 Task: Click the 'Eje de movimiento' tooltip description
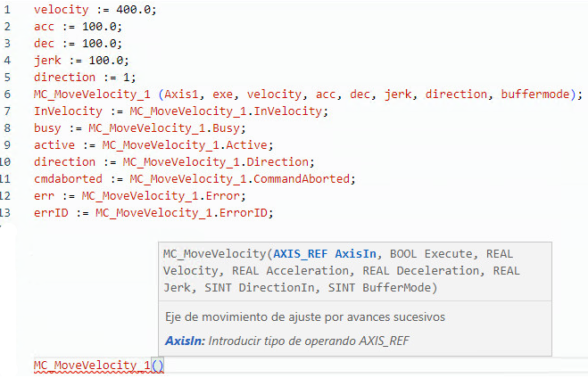[x=305, y=316]
